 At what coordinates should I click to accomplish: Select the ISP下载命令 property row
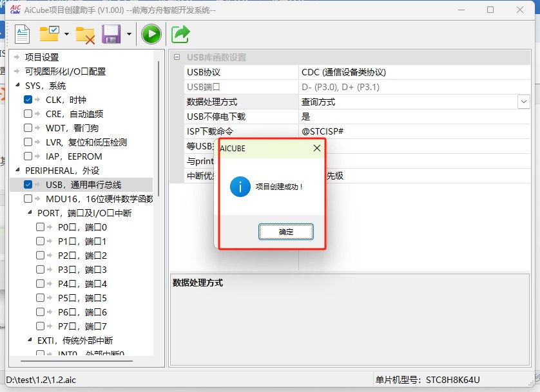coord(357,131)
